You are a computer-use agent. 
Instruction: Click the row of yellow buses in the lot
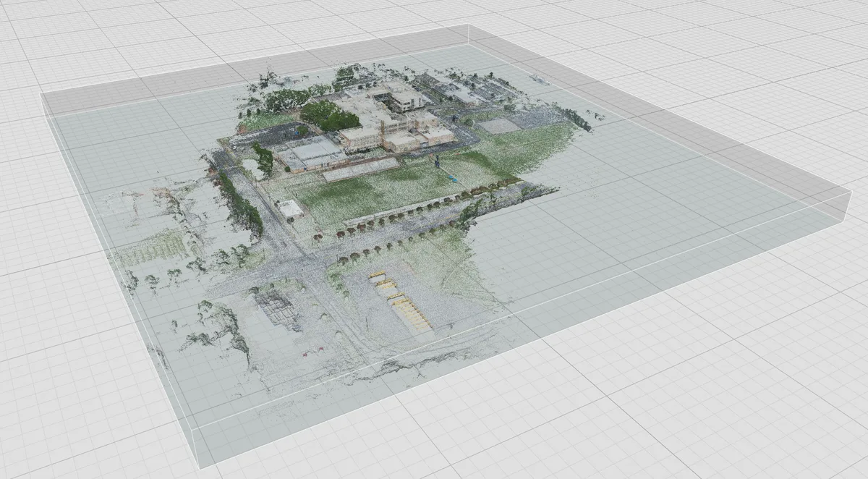[401, 302]
